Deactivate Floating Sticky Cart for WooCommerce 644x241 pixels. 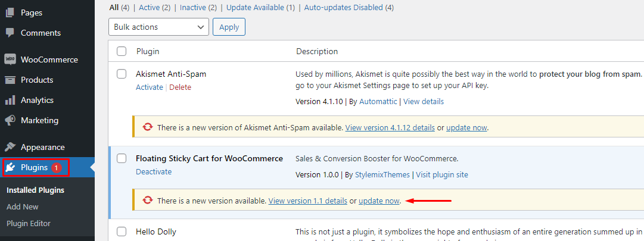pos(154,171)
